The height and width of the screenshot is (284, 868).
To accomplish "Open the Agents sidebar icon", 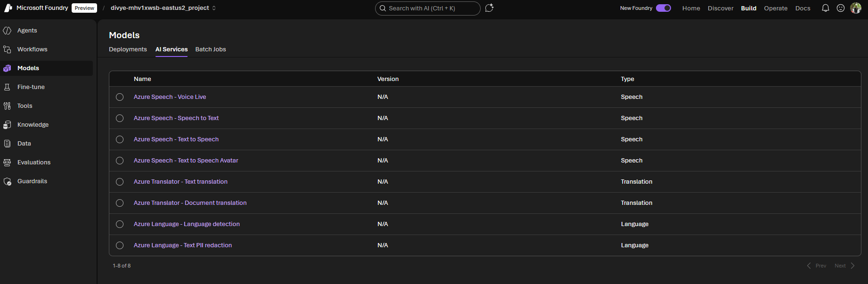I will [7, 31].
